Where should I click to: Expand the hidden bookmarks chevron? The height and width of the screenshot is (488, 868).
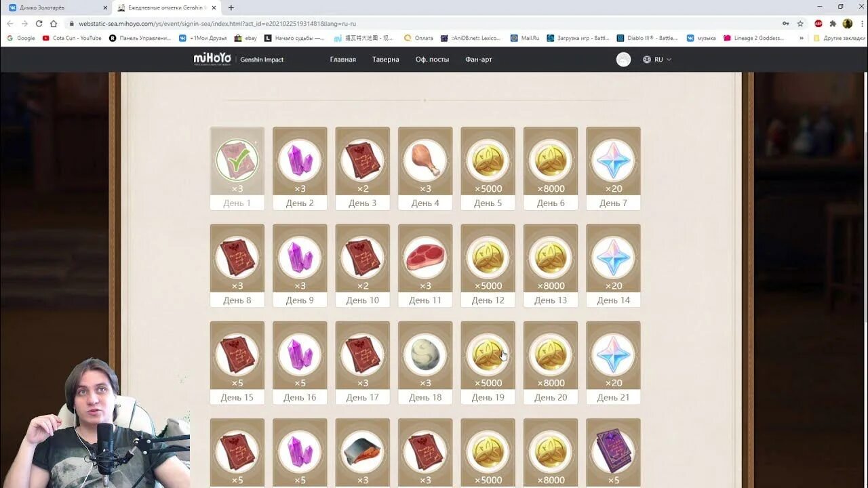click(x=802, y=38)
